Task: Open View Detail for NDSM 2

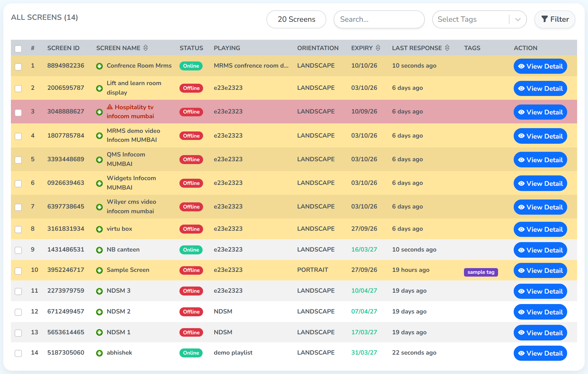Action: pyautogui.click(x=540, y=312)
